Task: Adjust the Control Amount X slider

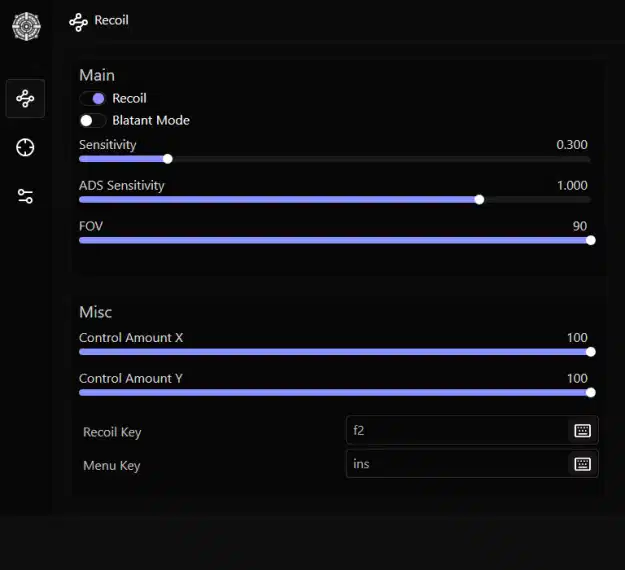Action: click(337, 352)
